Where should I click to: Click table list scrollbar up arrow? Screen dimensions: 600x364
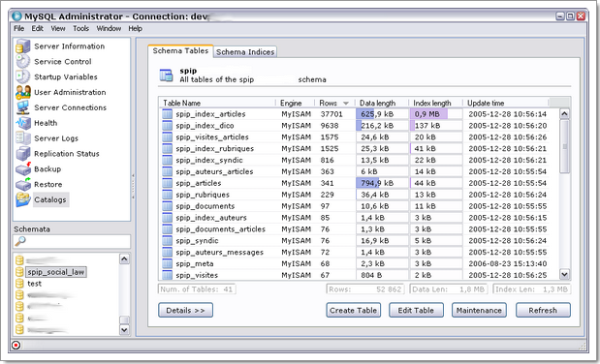click(564, 113)
